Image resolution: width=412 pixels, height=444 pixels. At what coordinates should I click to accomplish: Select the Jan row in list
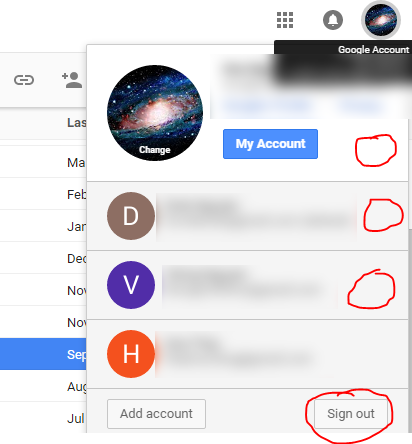pos(43,226)
